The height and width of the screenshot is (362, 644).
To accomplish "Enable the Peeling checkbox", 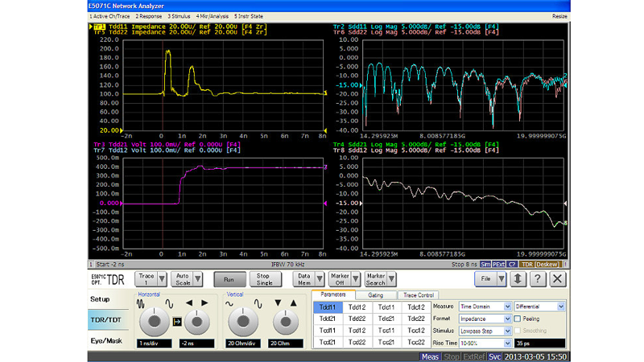I will point(518,319).
